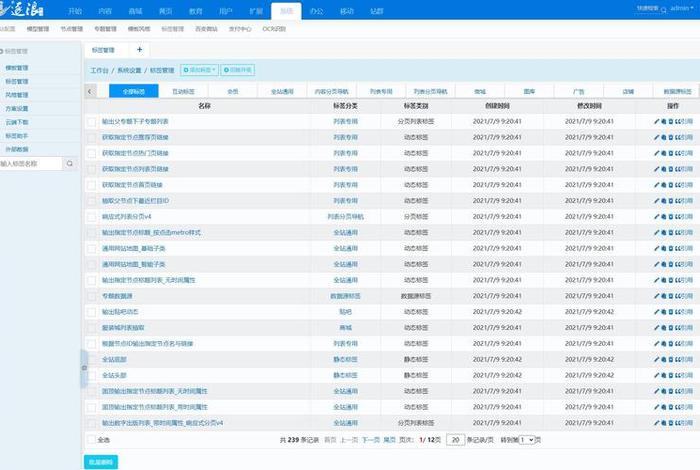Click the 引用 icon for 获取指定节点热门页链接
Image resolution: width=700 pixels, height=470 pixels.
click(x=684, y=153)
